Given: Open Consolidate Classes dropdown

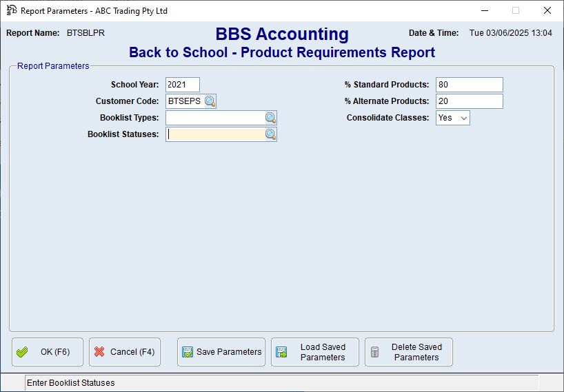Looking at the screenshot, I should pos(453,118).
